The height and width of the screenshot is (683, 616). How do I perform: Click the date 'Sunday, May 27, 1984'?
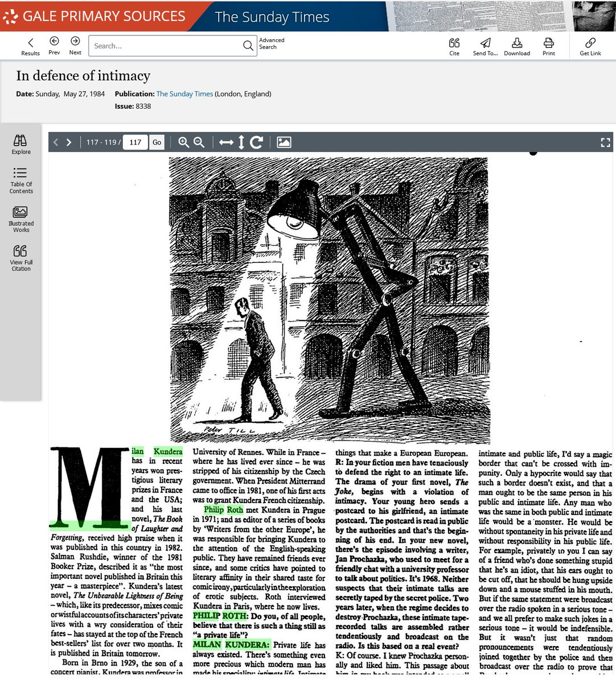pyautogui.click(x=70, y=94)
